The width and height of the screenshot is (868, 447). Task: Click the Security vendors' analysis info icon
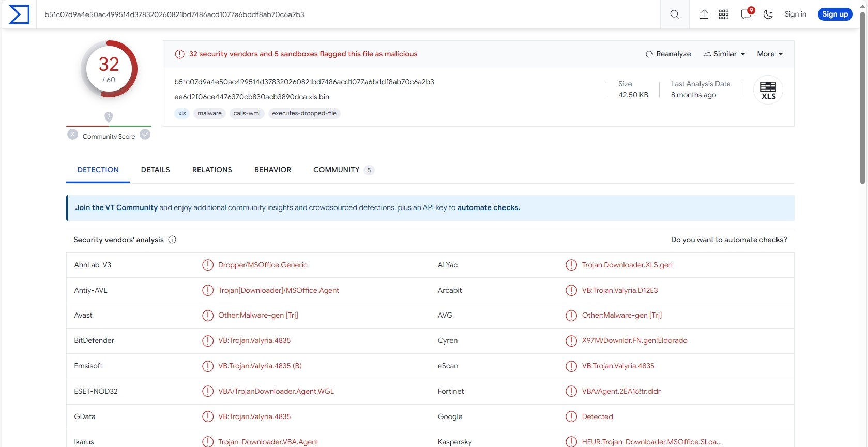coord(172,240)
